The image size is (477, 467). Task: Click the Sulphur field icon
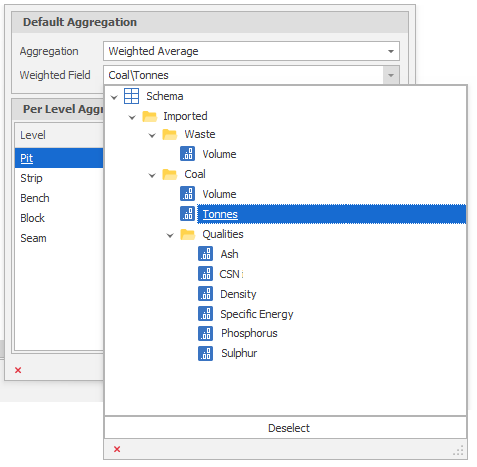tap(205, 353)
